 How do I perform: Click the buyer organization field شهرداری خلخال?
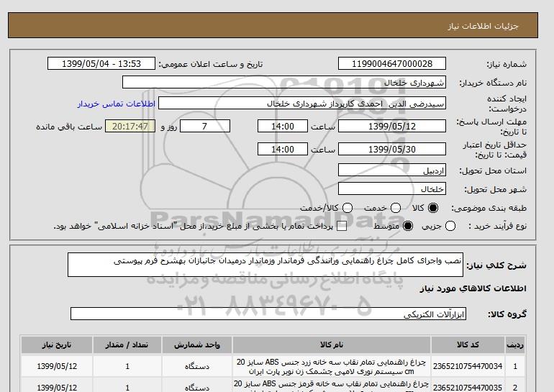click(284, 82)
